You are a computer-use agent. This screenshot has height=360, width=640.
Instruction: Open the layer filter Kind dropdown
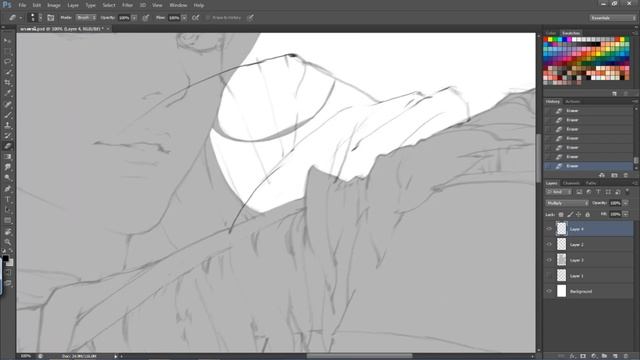tap(559, 192)
